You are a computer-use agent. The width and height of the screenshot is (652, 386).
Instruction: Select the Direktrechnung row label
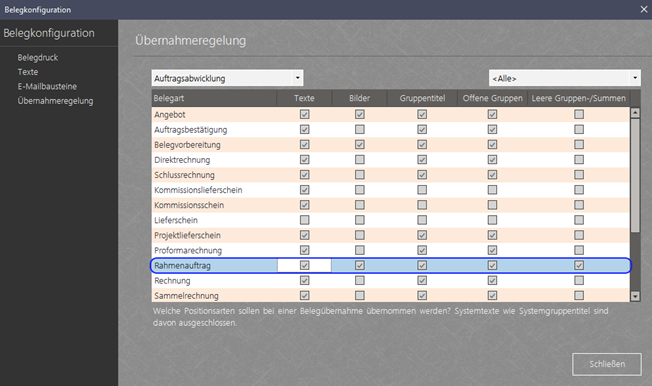tap(182, 160)
